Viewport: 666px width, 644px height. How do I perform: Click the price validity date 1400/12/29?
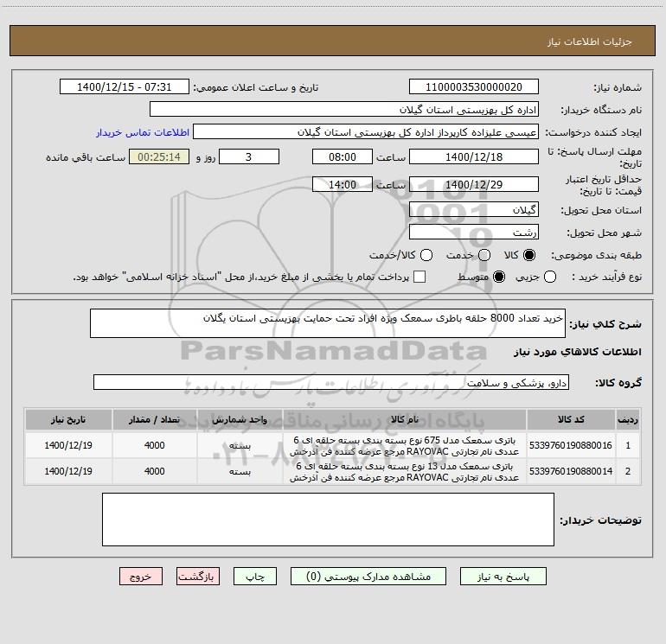tap(474, 184)
